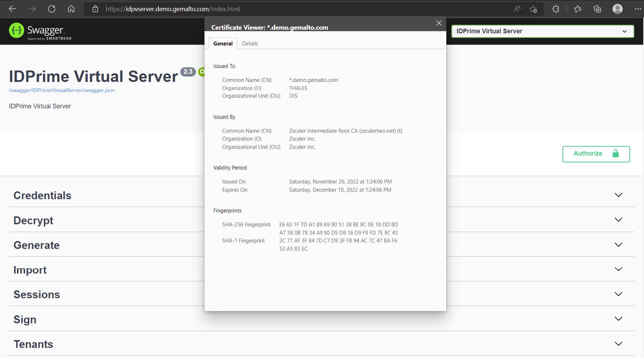
Task: Click the Swagger logo
Action: point(40,31)
